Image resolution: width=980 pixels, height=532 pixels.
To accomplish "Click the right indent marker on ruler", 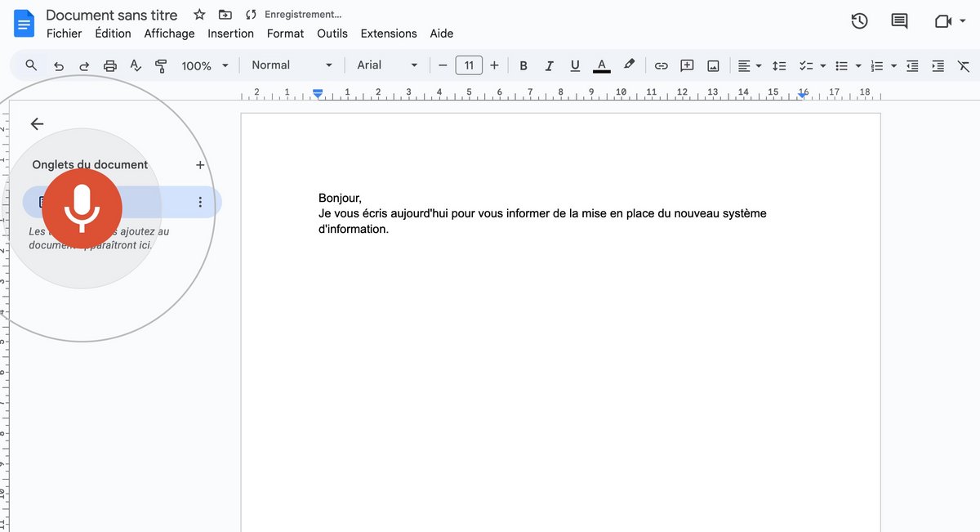I will (804, 95).
